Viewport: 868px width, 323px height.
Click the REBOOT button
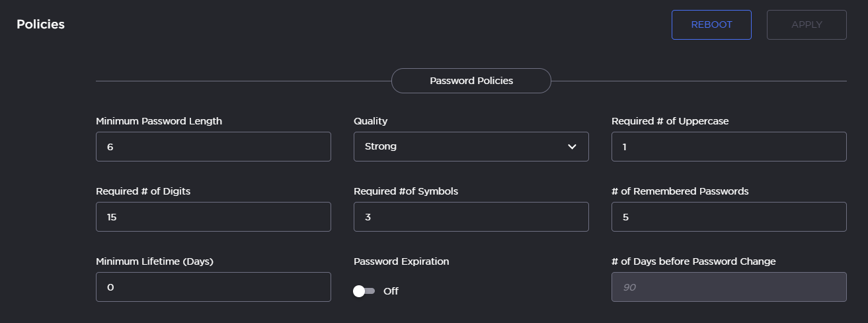(x=711, y=24)
